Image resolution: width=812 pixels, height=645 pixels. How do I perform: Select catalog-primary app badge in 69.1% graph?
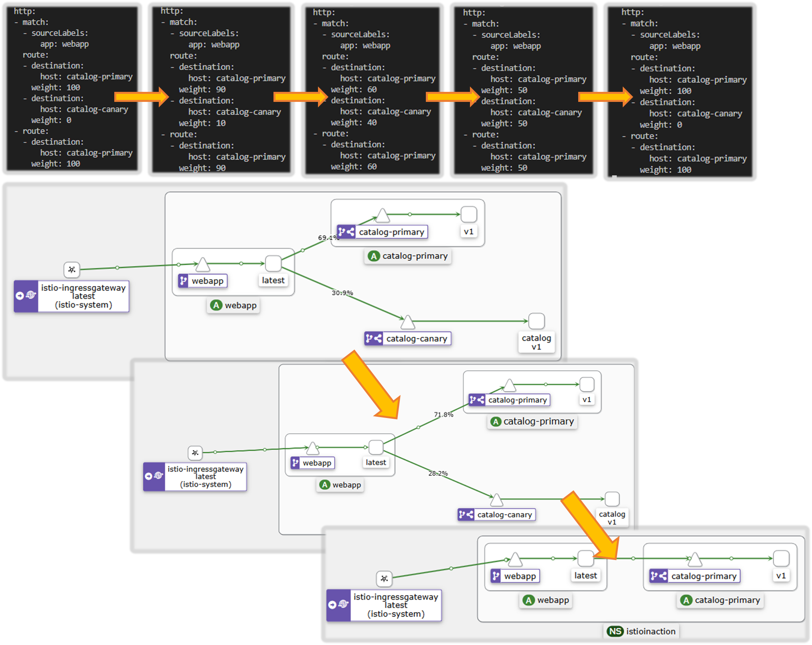pos(408,256)
